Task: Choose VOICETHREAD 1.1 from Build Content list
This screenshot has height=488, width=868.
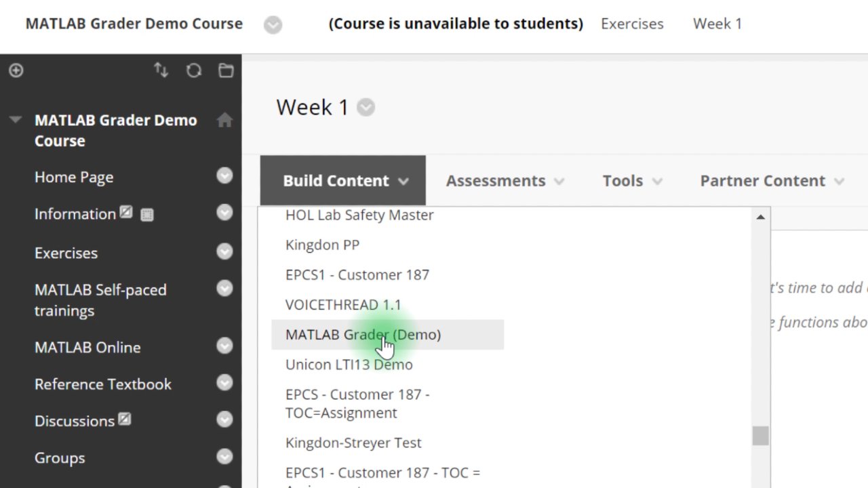Action: 343,304
